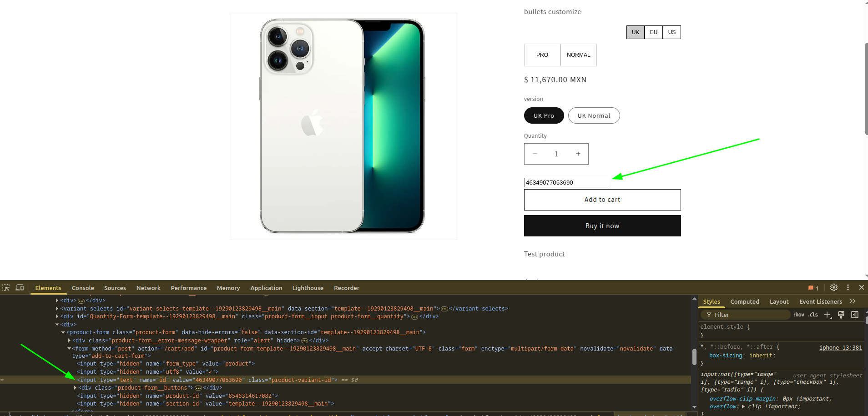The image size is (868, 416).
Task: Activate the inspect element picker icon
Action: tap(6, 288)
